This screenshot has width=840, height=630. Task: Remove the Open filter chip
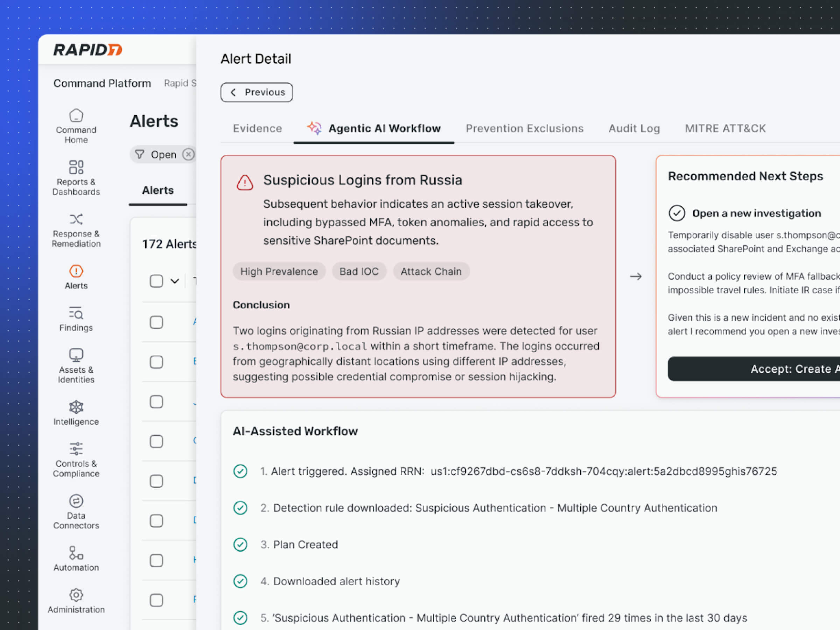point(188,154)
